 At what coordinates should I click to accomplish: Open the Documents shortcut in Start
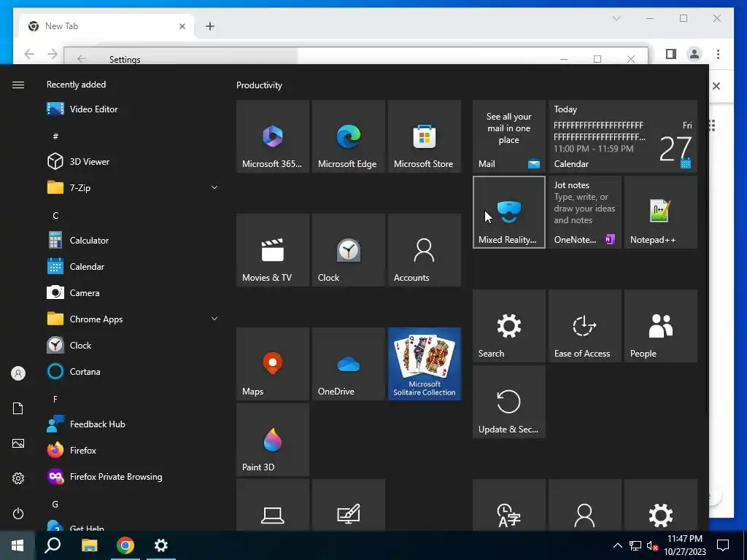point(18,408)
